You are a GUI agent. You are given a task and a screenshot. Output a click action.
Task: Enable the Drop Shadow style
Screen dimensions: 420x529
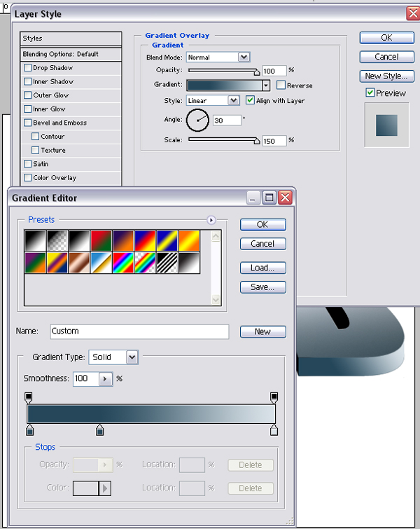click(28, 68)
